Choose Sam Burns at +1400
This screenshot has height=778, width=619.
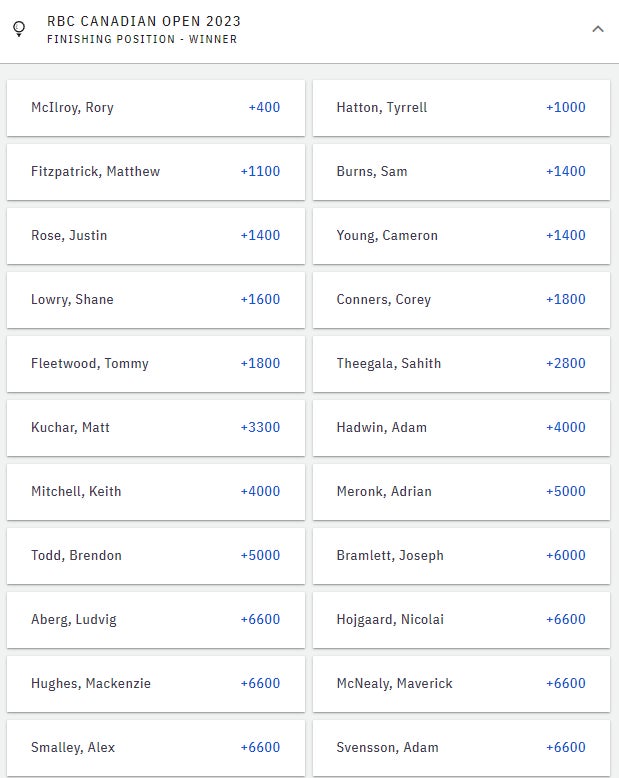point(461,172)
